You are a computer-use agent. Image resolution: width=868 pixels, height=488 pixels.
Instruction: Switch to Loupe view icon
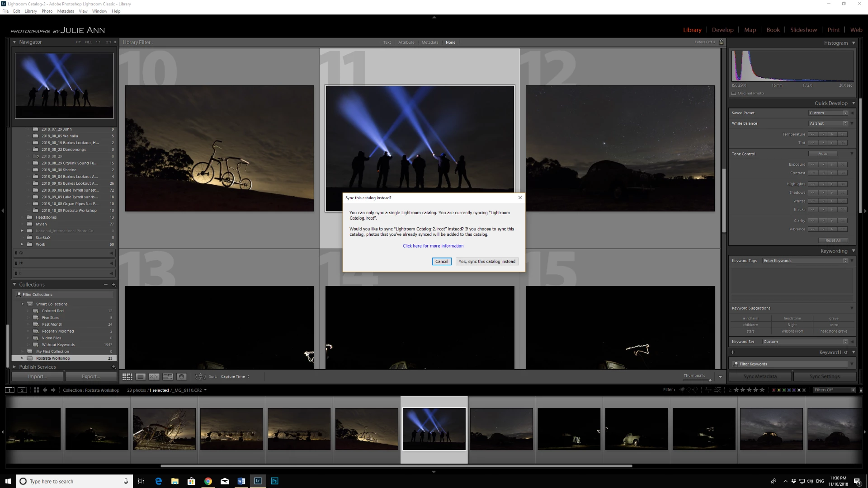click(x=141, y=376)
